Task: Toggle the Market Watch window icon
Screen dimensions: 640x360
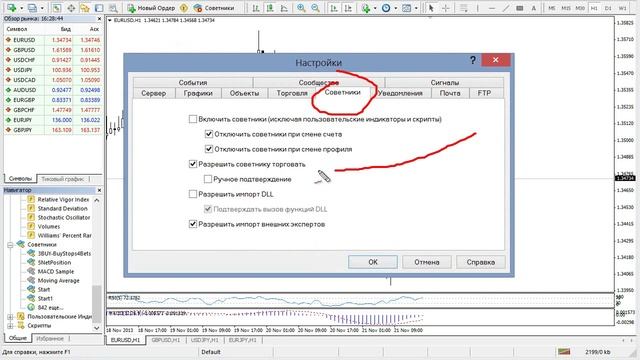Action: click(x=56, y=8)
